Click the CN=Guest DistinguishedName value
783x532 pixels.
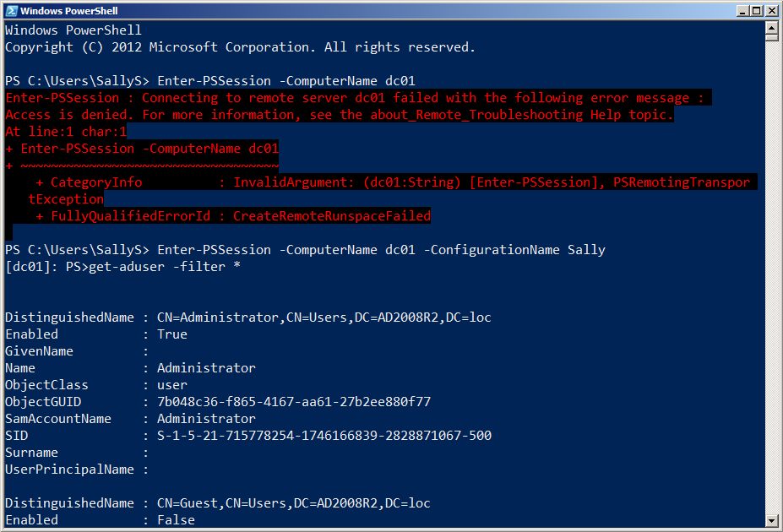[294, 503]
